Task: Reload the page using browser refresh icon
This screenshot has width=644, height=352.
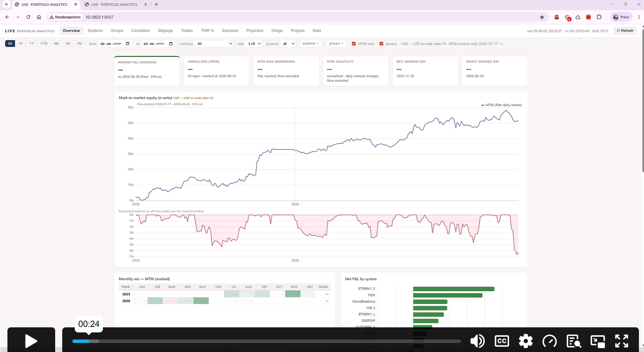Action: [x=28, y=17]
